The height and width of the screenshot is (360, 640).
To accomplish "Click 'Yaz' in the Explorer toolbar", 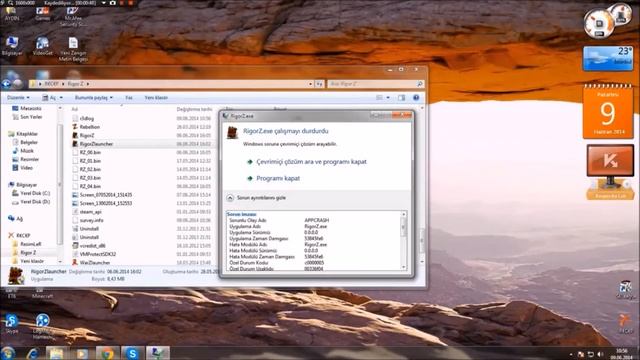I will point(129,98).
